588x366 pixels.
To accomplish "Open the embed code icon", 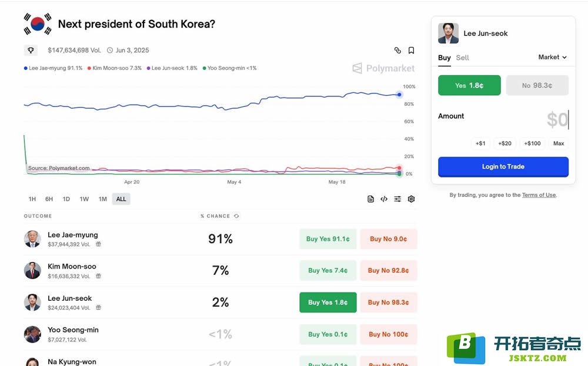I will click(x=384, y=199).
